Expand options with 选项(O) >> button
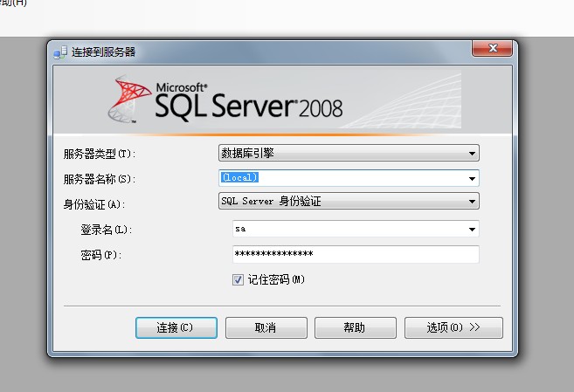Image resolution: width=574 pixels, height=392 pixels. [x=453, y=327]
